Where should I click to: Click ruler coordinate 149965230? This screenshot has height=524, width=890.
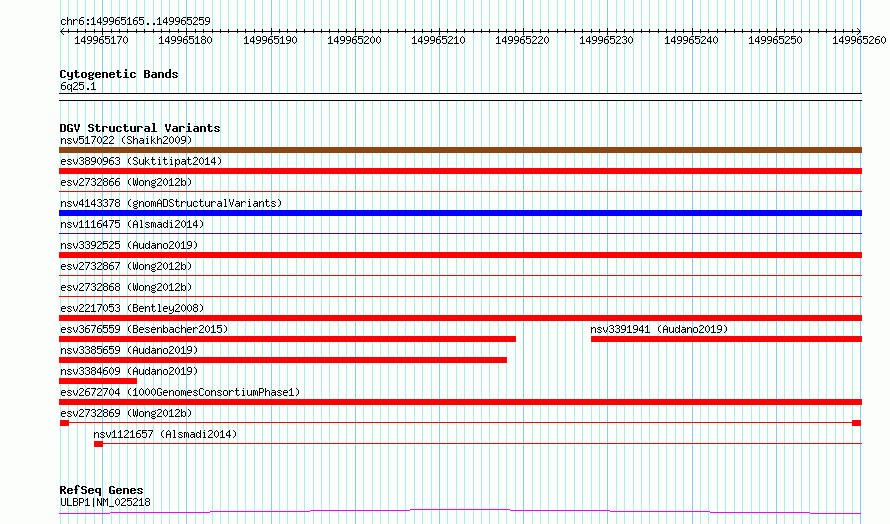click(x=606, y=40)
